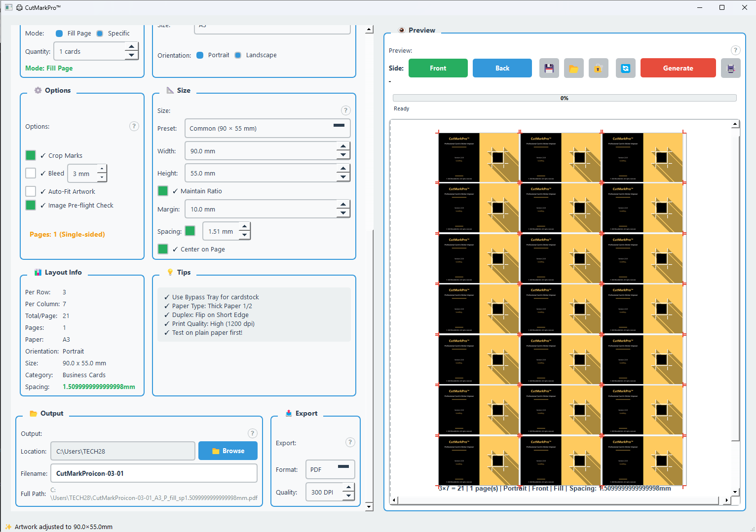756x532 pixels.
Task: Click the printer icon next to Generate
Action: coord(730,69)
